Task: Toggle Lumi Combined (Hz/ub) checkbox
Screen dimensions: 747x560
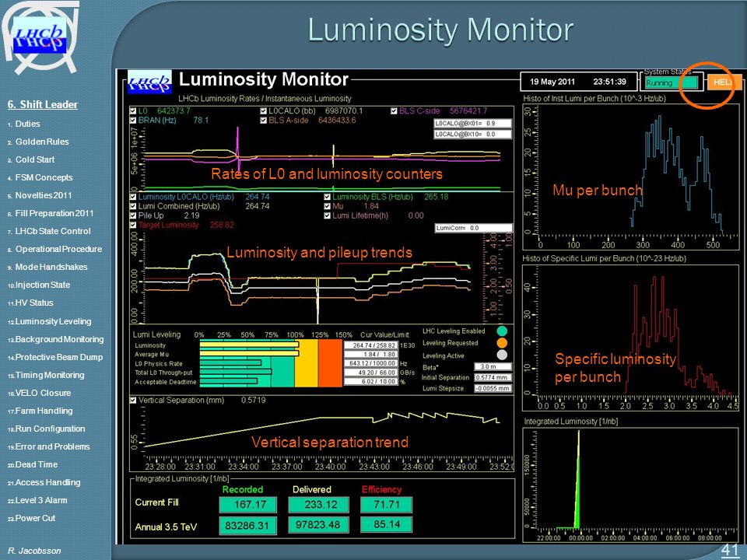Action: pos(133,206)
